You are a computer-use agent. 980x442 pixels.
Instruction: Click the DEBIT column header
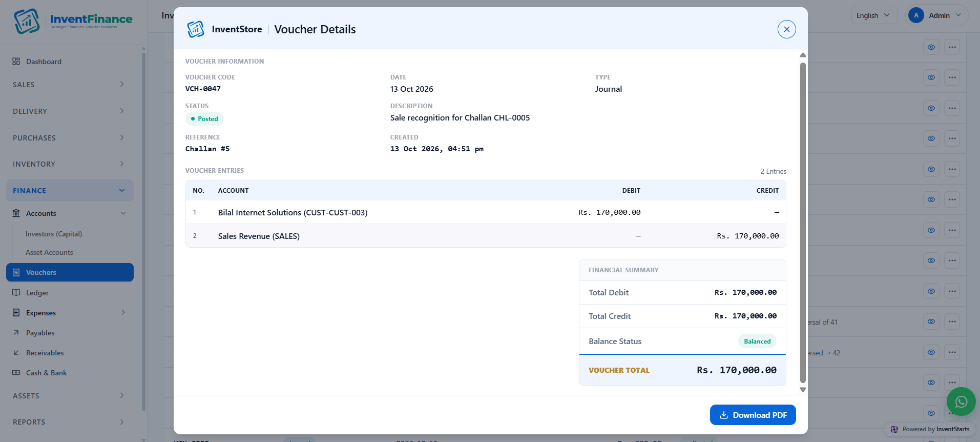[631, 191]
